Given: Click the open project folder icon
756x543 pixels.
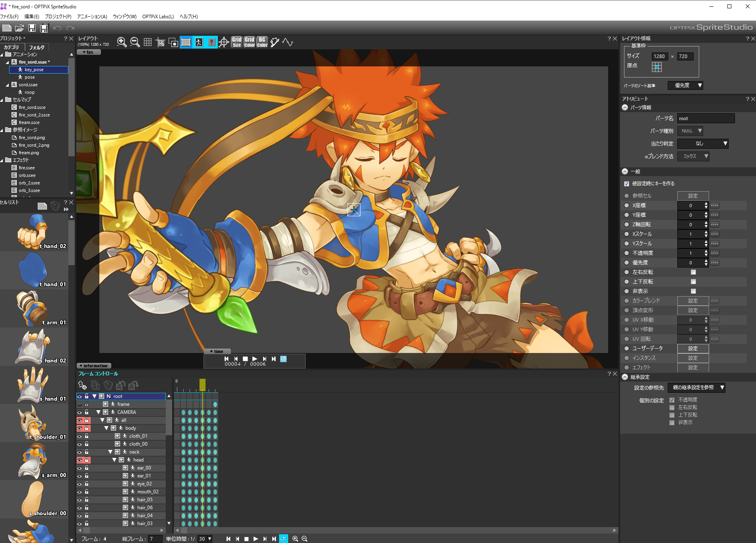Looking at the screenshot, I should coord(19,28).
